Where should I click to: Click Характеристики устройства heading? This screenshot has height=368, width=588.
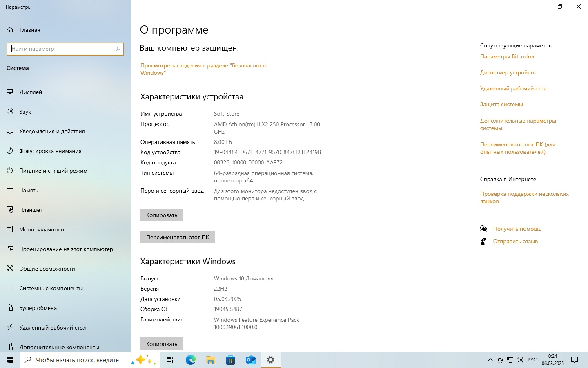192,97
